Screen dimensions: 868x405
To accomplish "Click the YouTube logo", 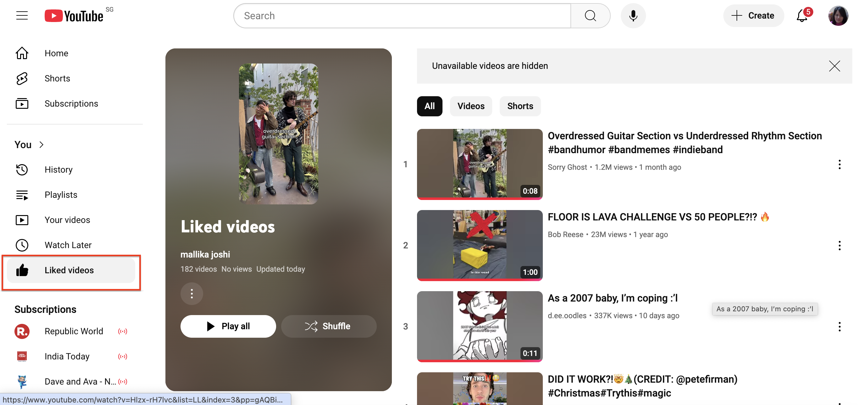I will coord(74,15).
